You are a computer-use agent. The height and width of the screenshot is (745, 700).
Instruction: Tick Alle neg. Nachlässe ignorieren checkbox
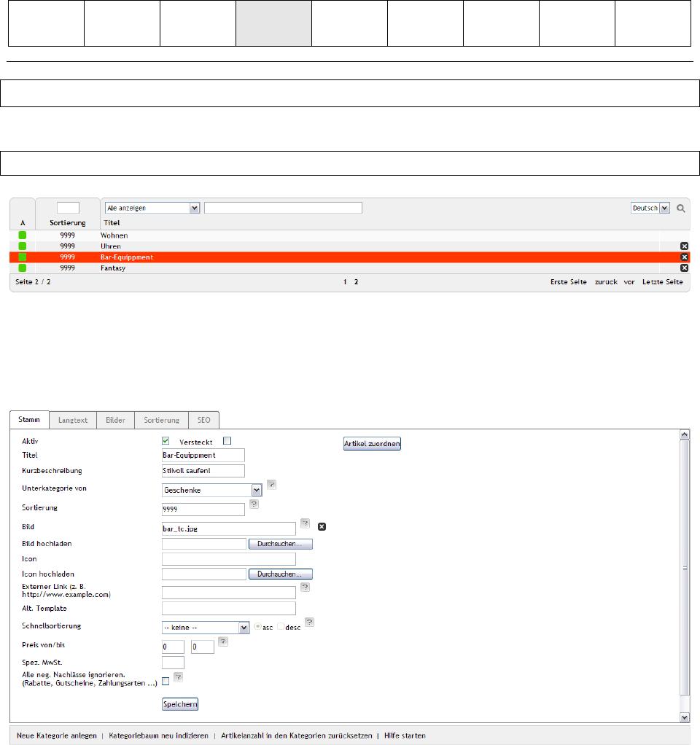pyautogui.click(x=166, y=682)
